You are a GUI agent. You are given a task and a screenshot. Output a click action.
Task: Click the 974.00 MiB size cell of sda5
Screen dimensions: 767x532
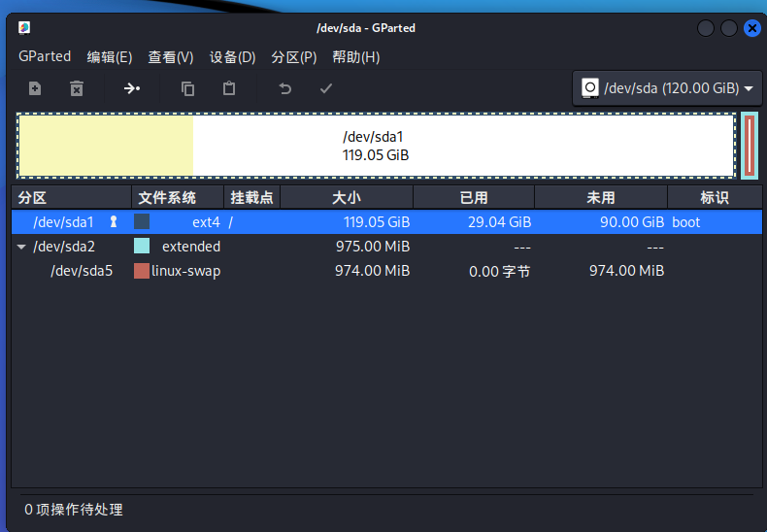(x=372, y=271)
